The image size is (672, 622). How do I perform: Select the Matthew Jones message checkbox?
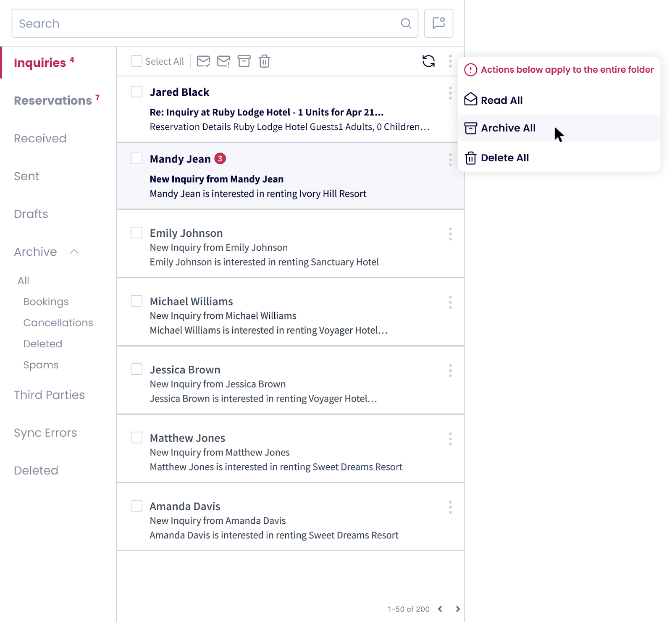pyautogui.click(x=136, y=437)
